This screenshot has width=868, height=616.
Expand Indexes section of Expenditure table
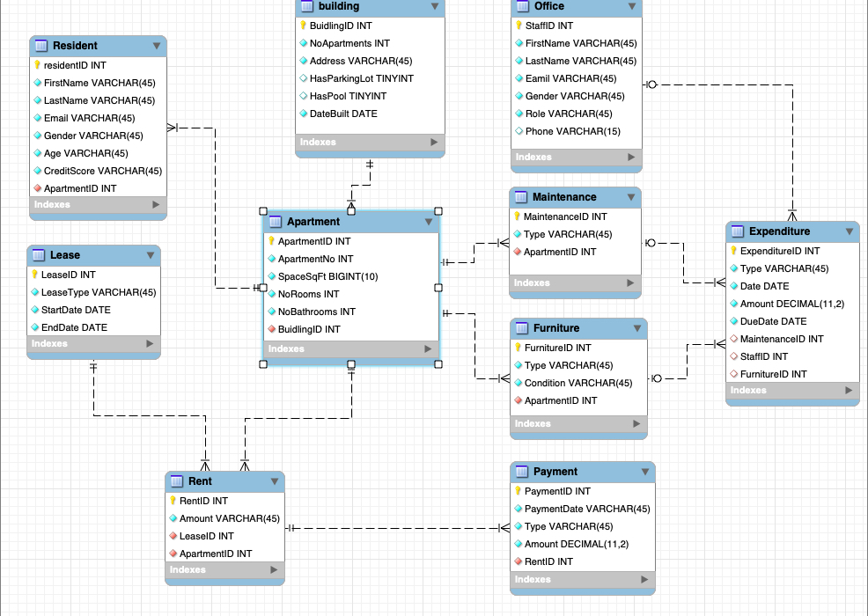[849, 390]
